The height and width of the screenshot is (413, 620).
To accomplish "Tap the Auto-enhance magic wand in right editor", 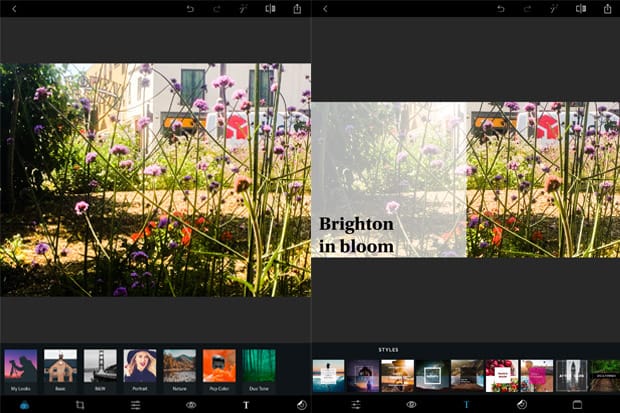I will [x=553, y=9].
